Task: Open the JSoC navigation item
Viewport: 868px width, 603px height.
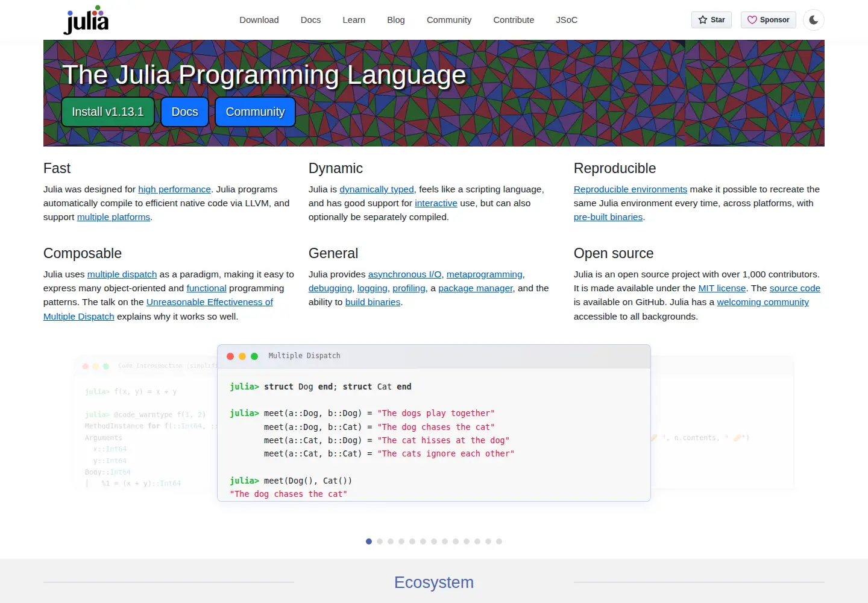Action: [567, 20]
